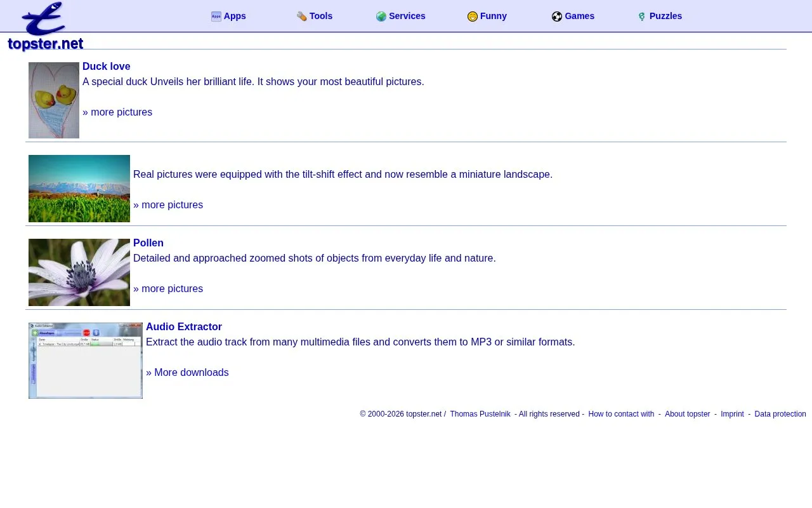This screenshot has height=508, width=812.
Task: Click the Pollen description about zoomed shots
Action: click(x=315, y=258)
